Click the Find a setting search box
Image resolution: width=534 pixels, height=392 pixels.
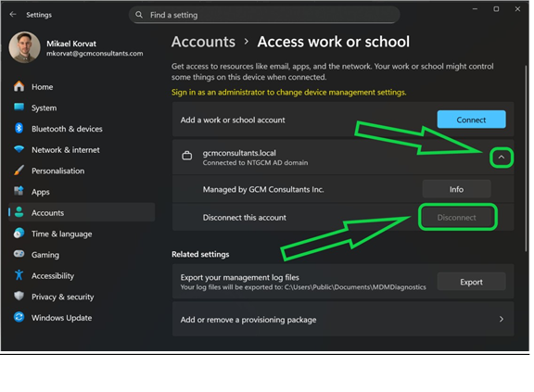(264, 15)
